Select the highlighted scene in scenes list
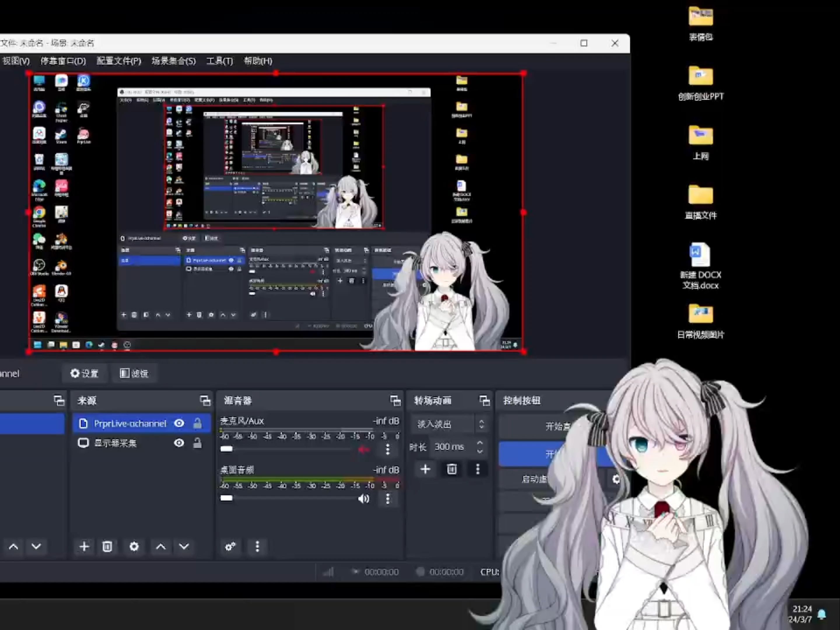Image resolution: width=840 pixels, height=630 pixels. click(x=32, y=423)
